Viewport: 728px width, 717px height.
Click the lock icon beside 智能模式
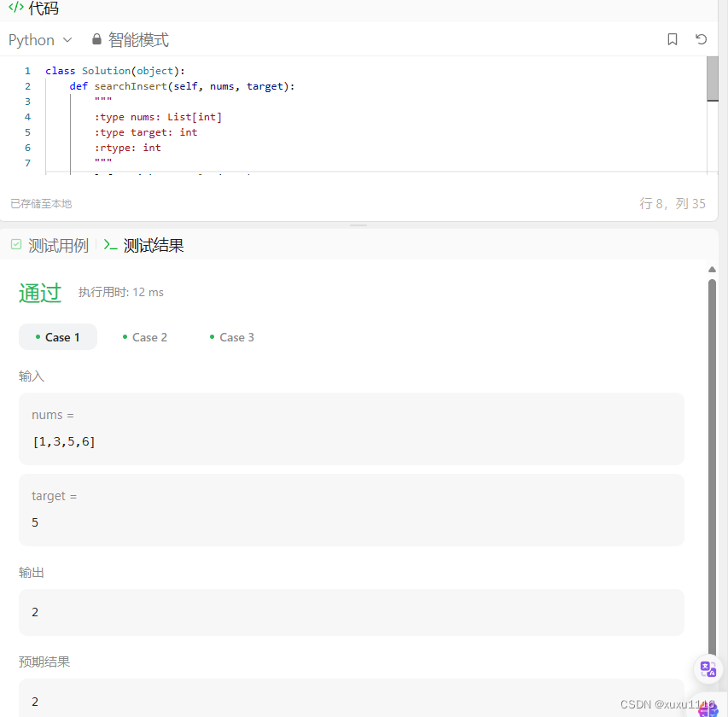click(96, 39)
